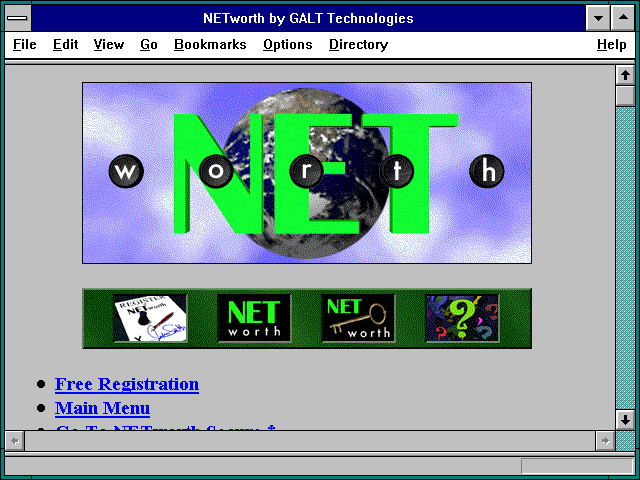Click the horizontal scrollbar left arrow

[15, 441]
